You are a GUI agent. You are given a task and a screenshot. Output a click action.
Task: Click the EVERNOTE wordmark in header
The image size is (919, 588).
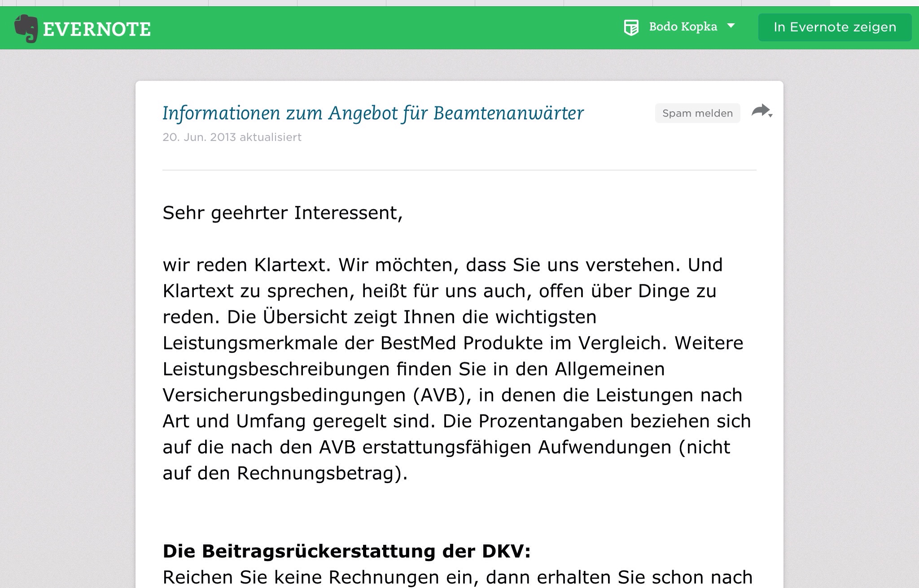click(x=97, y=30)
